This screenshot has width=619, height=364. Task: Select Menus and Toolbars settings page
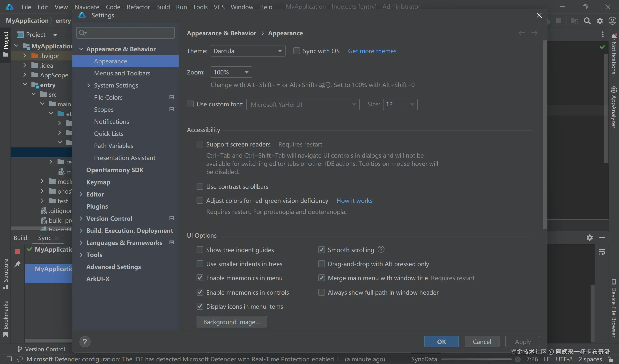point(122,73)
